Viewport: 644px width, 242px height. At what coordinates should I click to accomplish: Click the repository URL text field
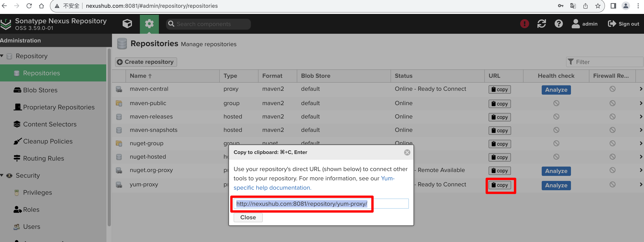pos(321,204)
